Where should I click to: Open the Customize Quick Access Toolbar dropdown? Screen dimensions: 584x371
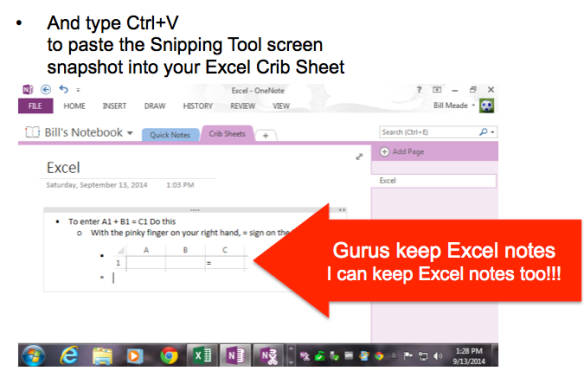(x=78, y=90)
